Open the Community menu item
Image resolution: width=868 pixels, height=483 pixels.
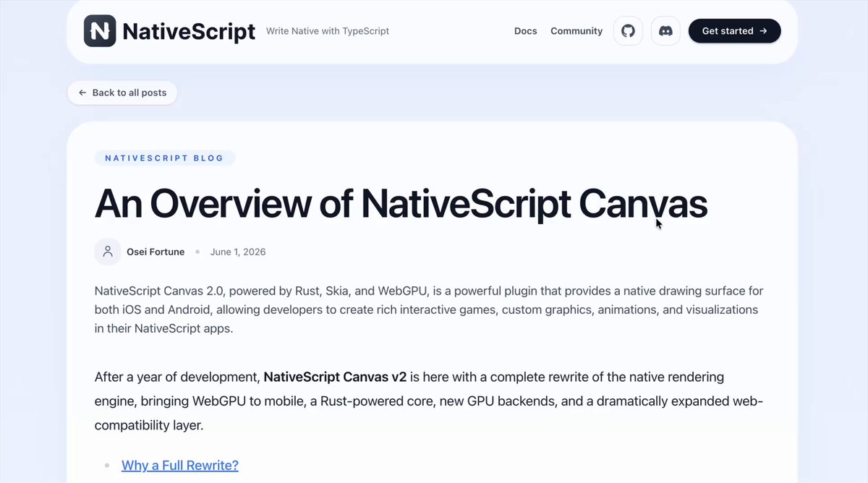click(576, 31)
